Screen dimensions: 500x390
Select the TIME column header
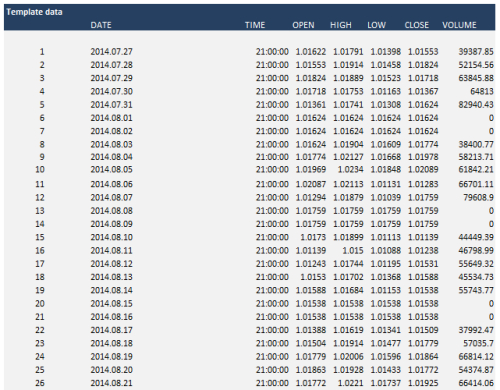[x=255, y=25]
